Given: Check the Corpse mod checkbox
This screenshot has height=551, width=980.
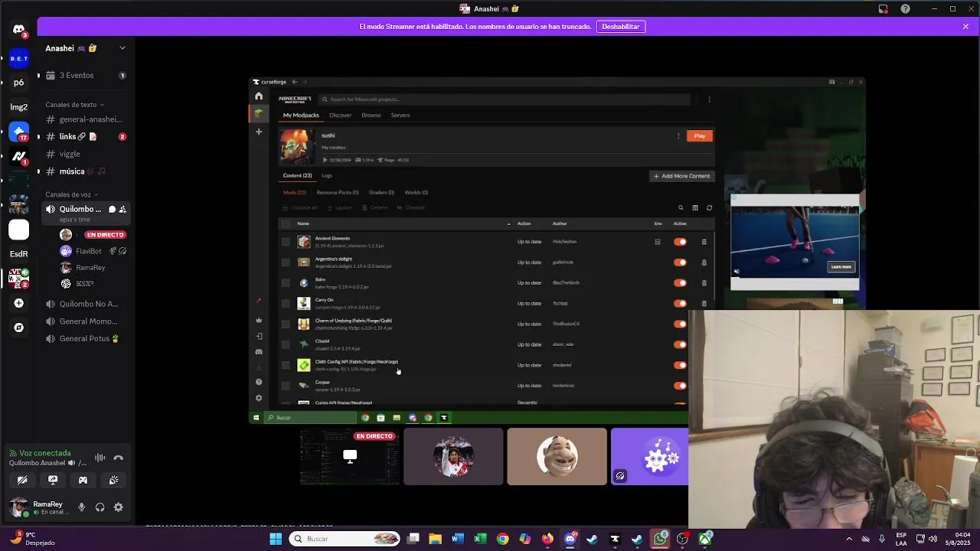Looking at the screenshot, I should 286,385.
